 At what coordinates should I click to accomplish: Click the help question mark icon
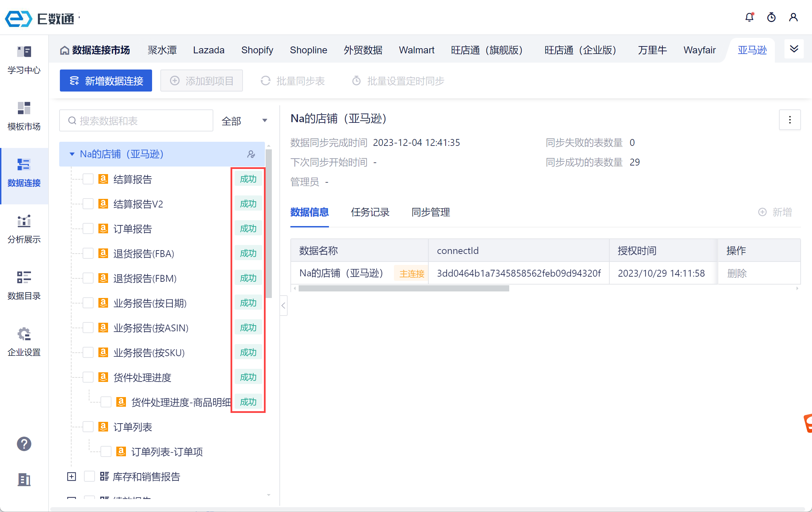[24, 444]
